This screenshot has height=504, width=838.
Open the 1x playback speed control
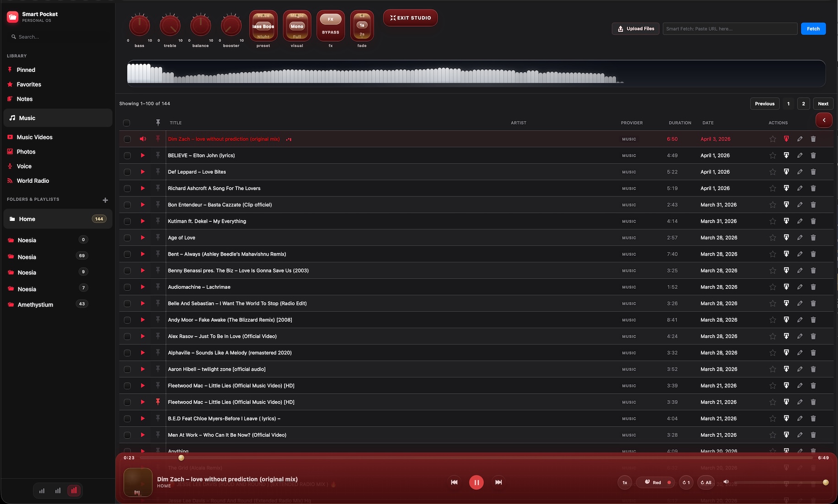(x=624, y=482)
